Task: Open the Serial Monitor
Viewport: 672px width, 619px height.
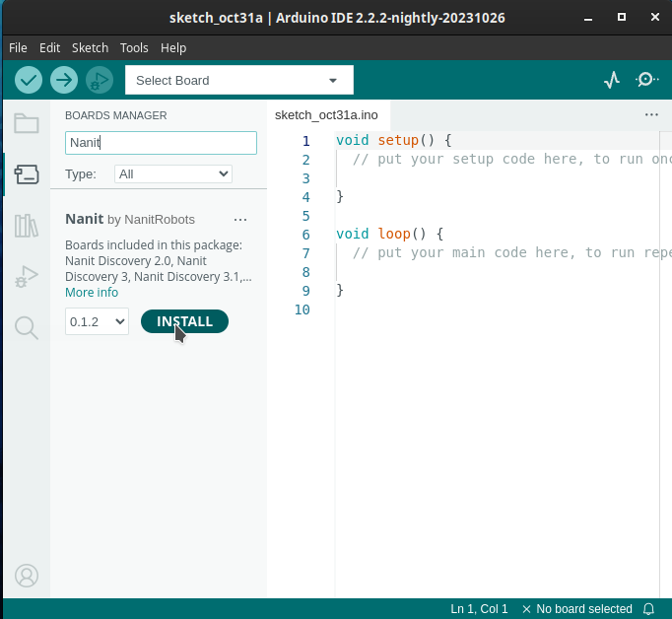Action: click(x=646, y=80)
